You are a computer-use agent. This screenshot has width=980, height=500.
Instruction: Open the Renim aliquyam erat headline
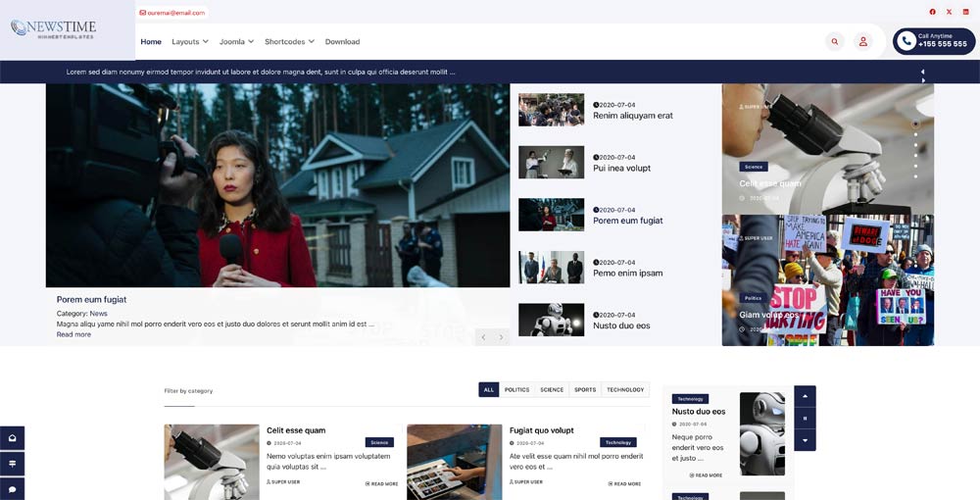click(x=633, y=116)
